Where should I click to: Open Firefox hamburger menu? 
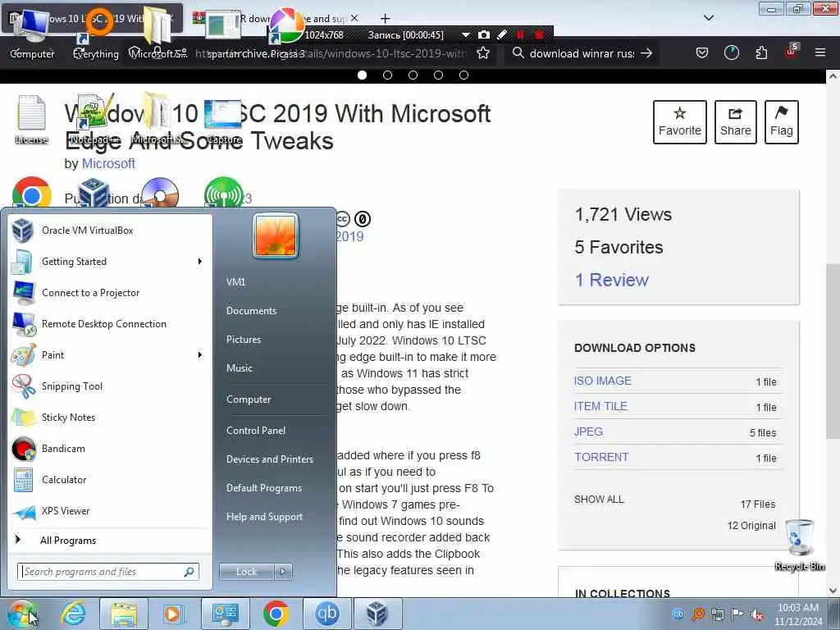click(820, 52)
